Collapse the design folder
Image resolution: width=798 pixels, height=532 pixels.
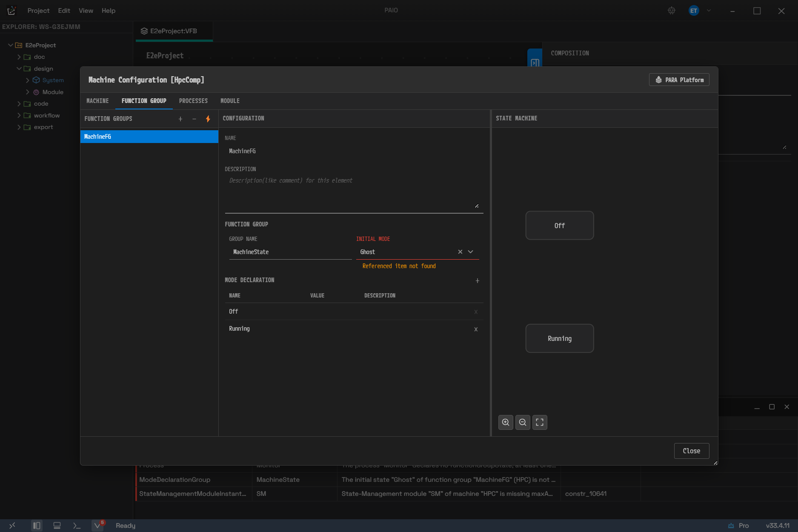click(19, 69)
